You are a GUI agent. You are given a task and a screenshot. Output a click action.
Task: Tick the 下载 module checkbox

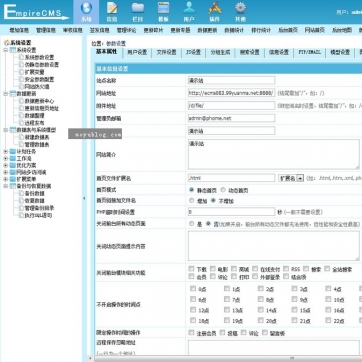191,269
